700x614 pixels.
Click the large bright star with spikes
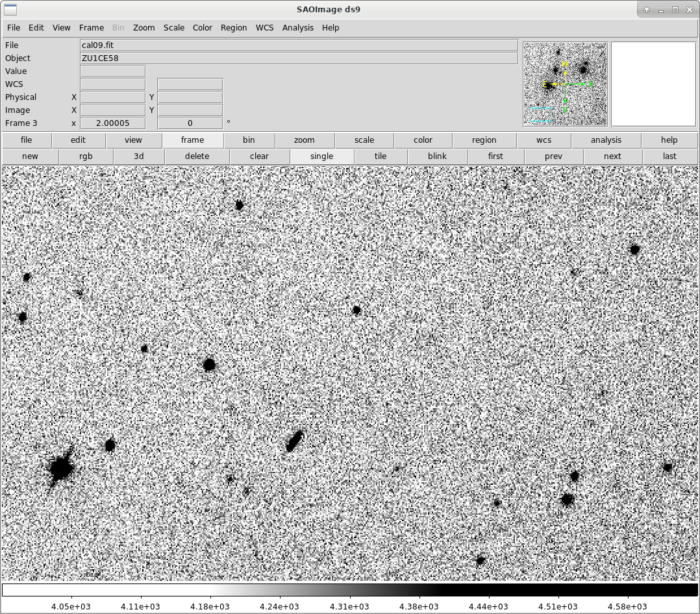[61, 467]
